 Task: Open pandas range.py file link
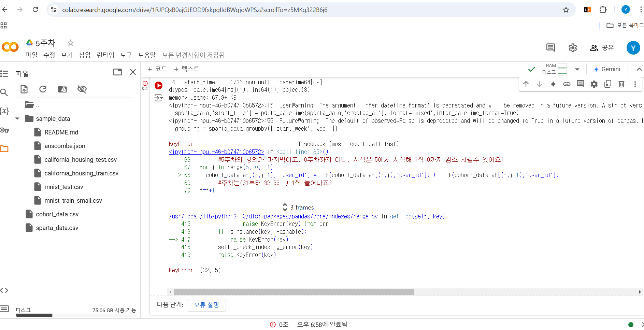273,216
